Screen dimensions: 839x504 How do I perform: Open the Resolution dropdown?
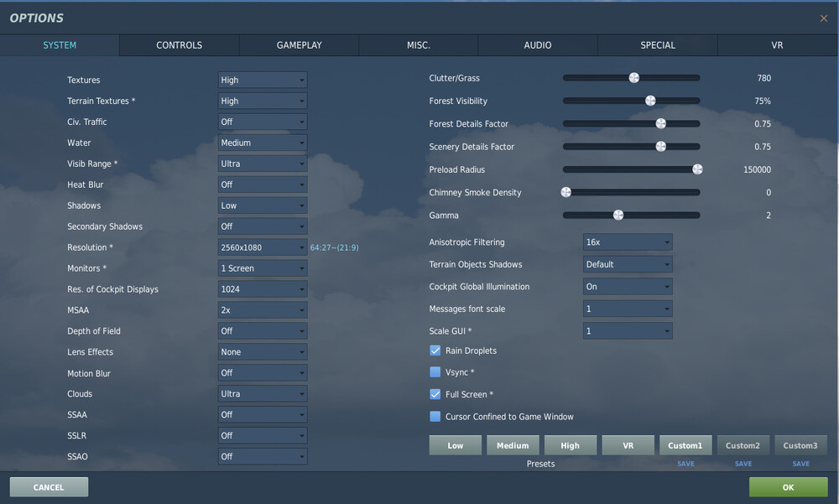point(262,247)
